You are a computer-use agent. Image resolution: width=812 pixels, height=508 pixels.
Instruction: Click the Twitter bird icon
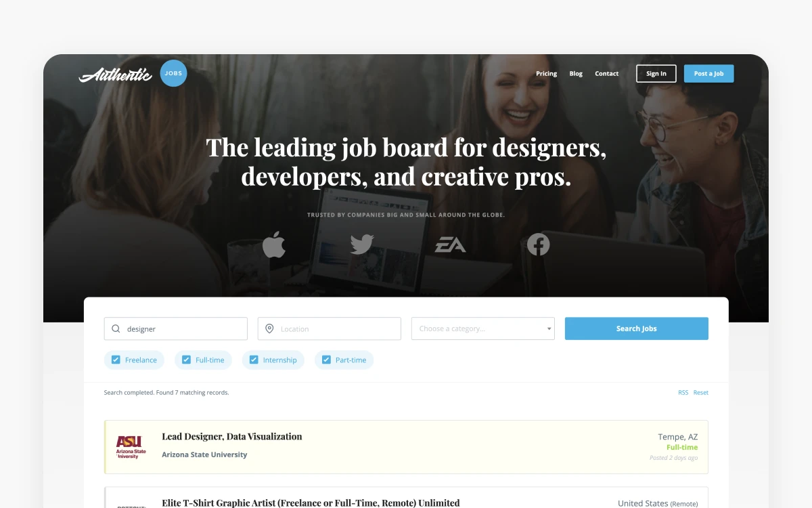[x=362, y=244]
